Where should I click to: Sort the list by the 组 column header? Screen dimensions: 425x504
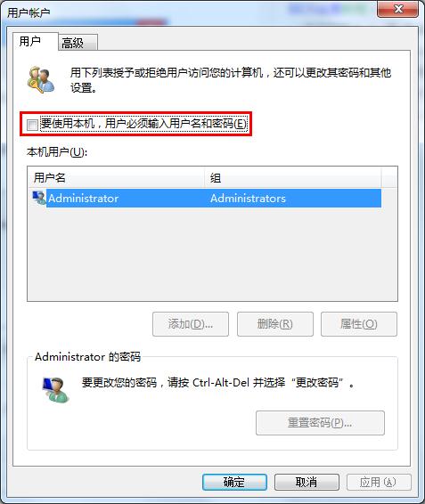coord(293,177)
